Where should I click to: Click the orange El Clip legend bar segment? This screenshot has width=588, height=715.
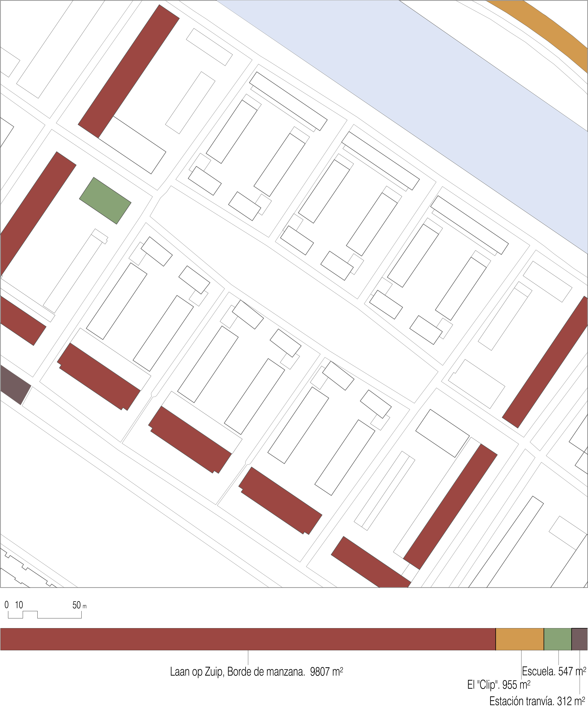520,639
